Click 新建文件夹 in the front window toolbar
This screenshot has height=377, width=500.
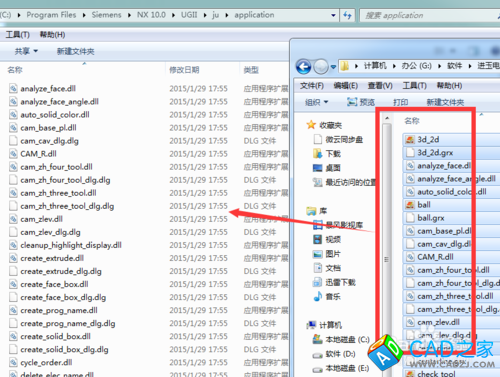[x=445, y=102]
